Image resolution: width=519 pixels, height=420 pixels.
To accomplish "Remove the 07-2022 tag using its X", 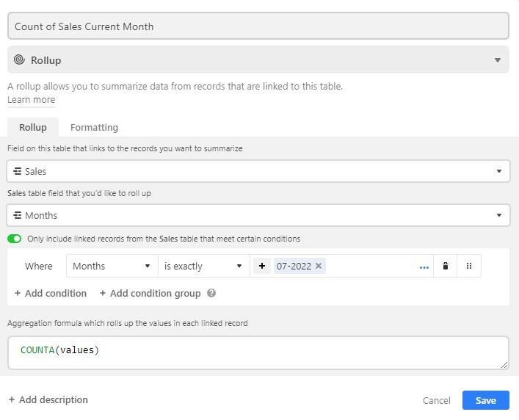I will pyautogui.click(x=319, y=266).
